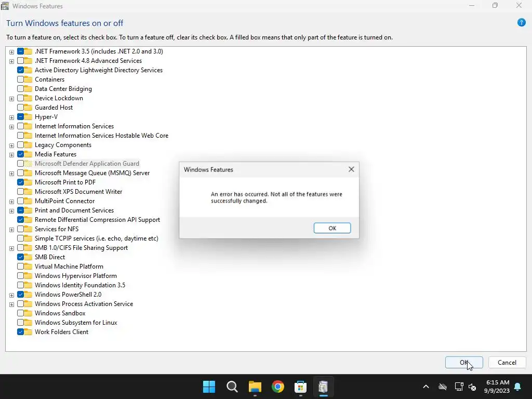Expand Internet Information Services node
532x399 pixels.
[11, 127]
